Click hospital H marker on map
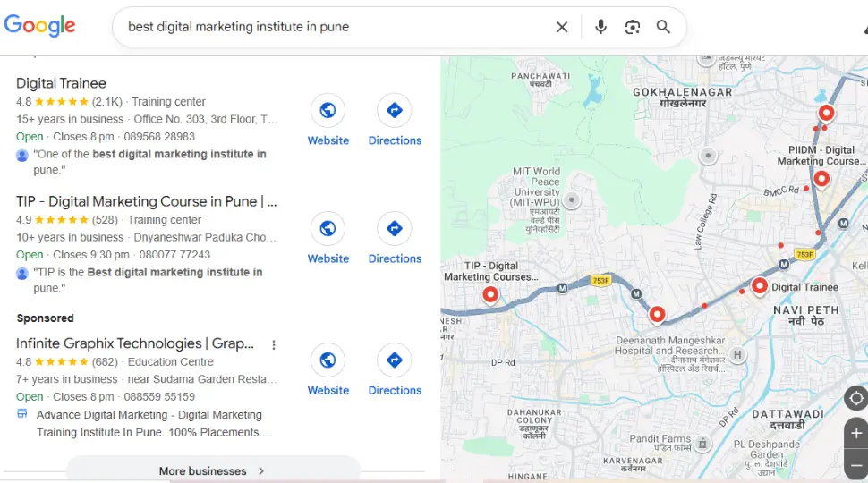The image size is (868, 483). (x=737, y=354)
